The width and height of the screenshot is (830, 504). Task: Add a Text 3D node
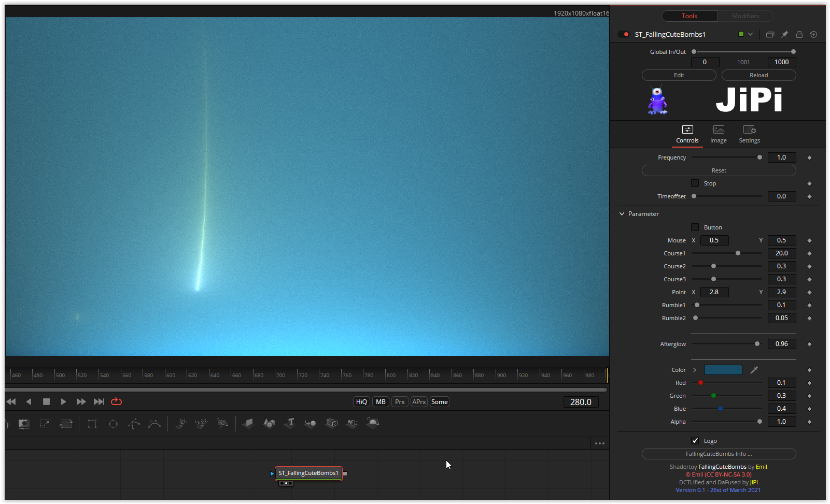(x=290, y=424)
